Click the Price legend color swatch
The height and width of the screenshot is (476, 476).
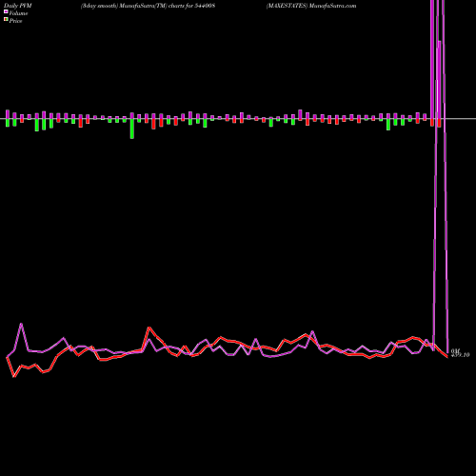pyautogui.click(x=6, y=20)
